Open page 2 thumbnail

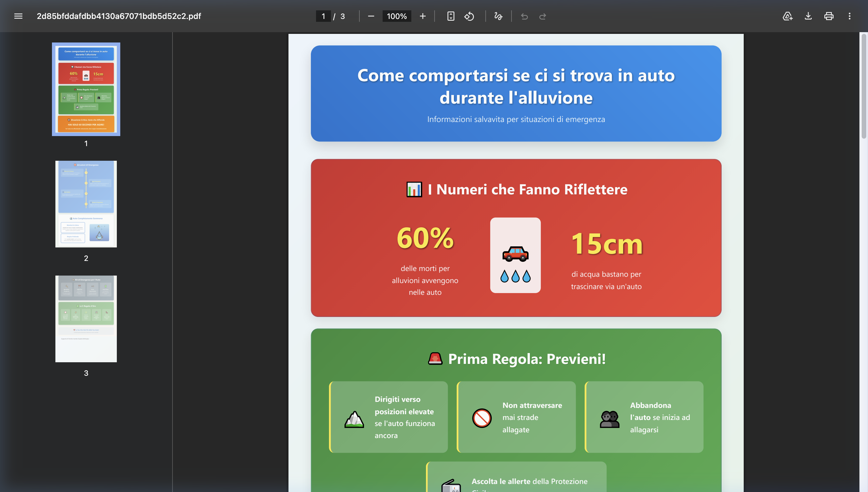point(86,204)
